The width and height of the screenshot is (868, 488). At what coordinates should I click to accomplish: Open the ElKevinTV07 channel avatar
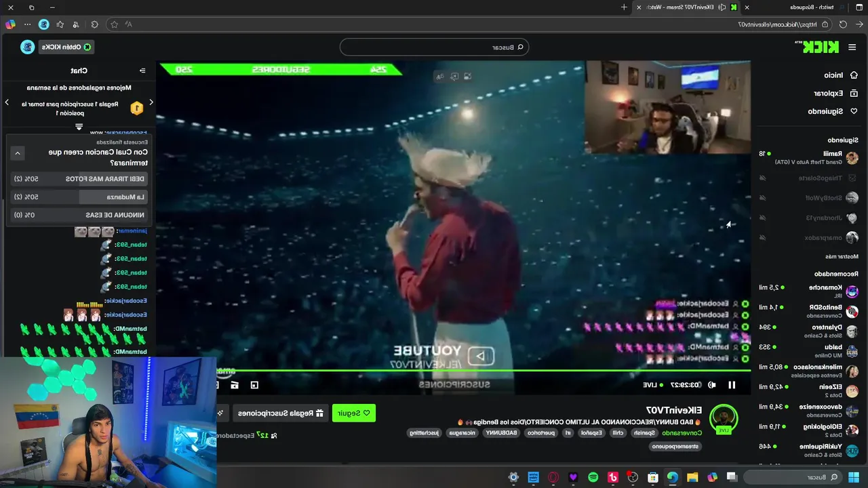tap(724, 418)
